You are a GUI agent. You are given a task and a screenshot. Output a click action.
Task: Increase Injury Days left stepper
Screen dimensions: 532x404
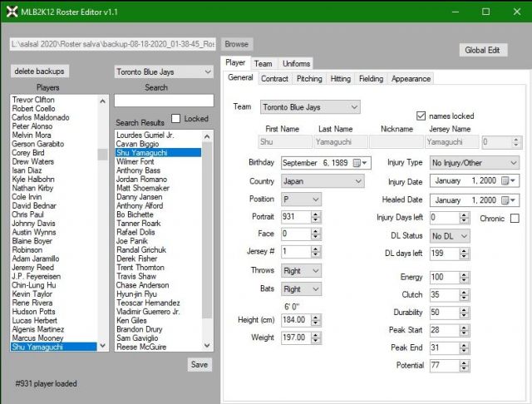pyautogui.click(x=464, y=215)
